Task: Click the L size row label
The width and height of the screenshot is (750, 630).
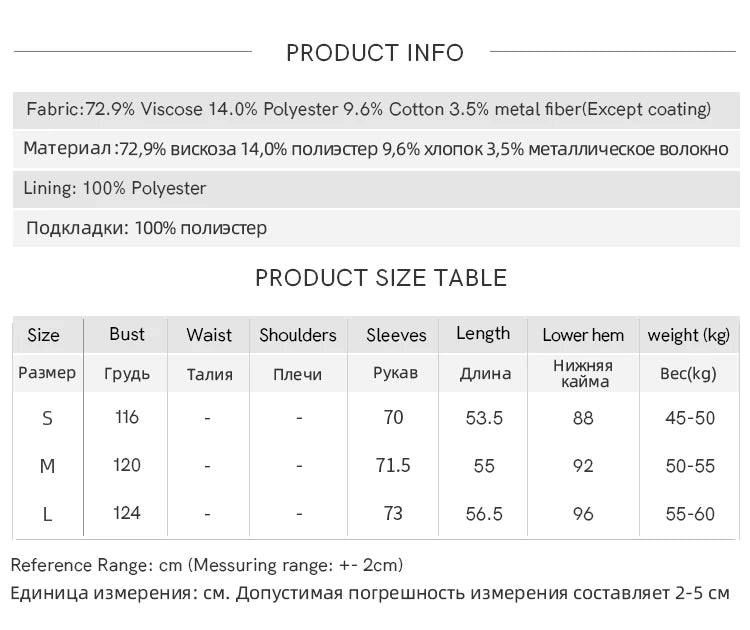Action: tap(47, 514)
